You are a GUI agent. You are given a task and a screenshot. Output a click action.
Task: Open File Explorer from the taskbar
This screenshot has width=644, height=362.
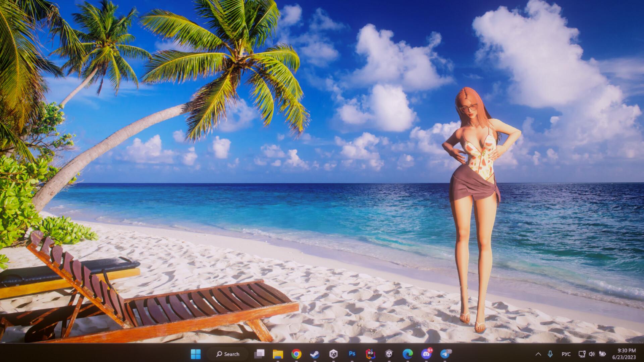point(278,354)
